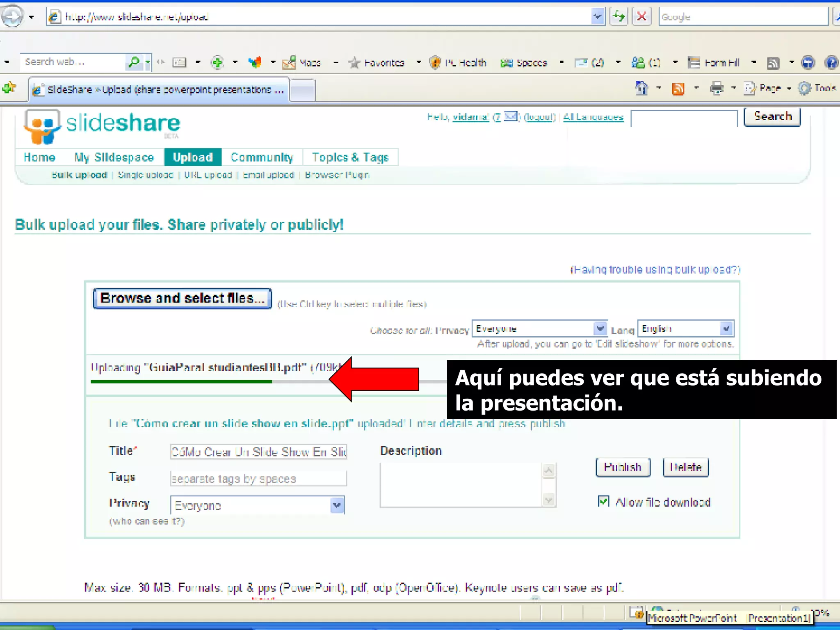Viewport: 840px width, 630px height.
Task: Open the Maps toolbar icon
Action: coord(289,63)
